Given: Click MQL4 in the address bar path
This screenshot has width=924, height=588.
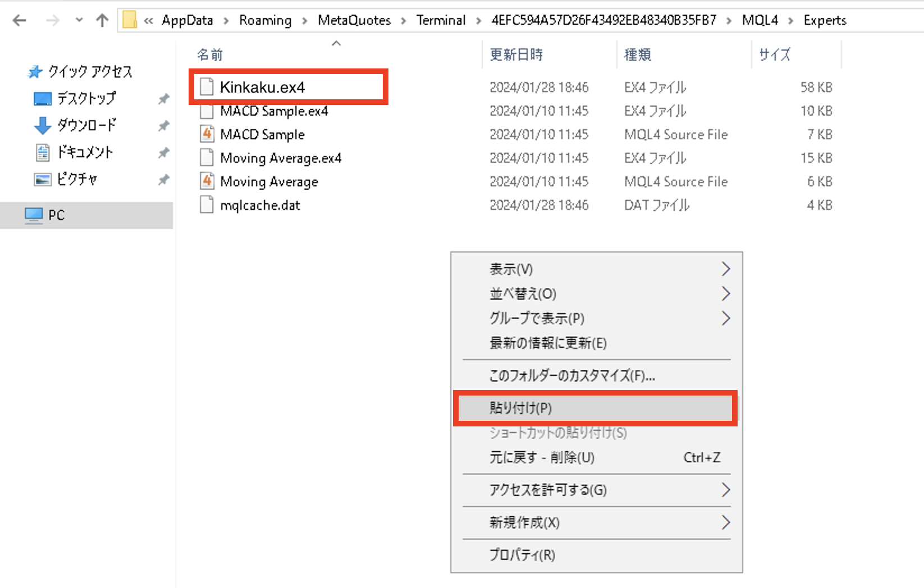Looking at the screenshot, I should coord(760,21).
